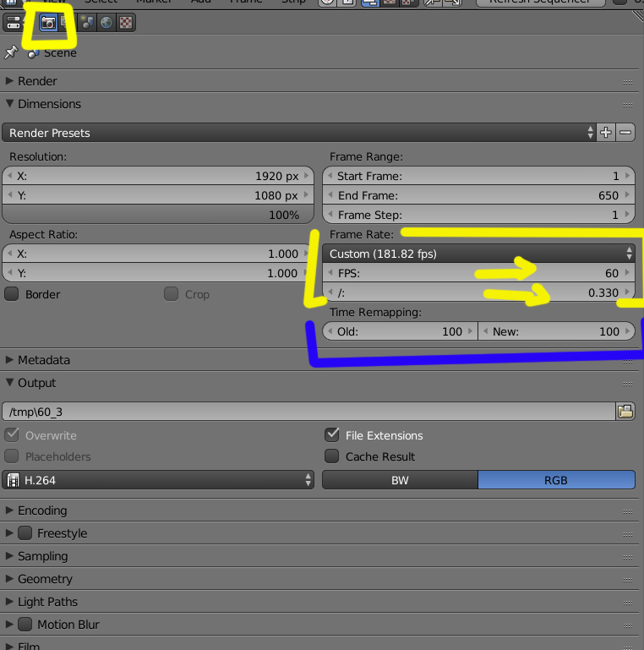The image size is (644, 650).
Task: Click Time Remapping Old 100 field
Action: 400,331
